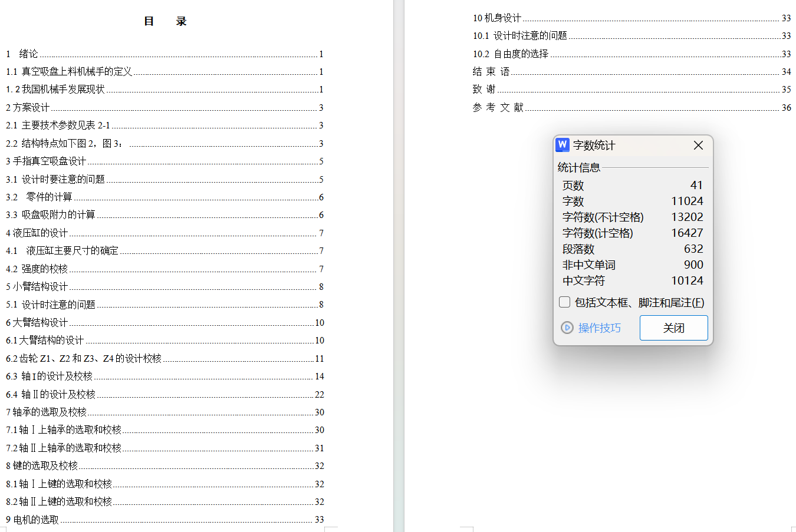Open entry 6.1 大臂结构的设计

pyautogui.click(x=165, y=340)
